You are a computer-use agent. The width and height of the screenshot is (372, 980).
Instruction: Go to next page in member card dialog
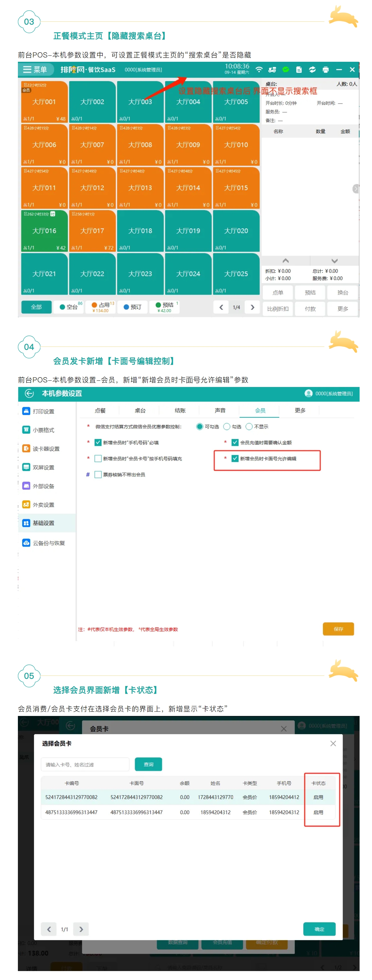[x=81, y=929]
